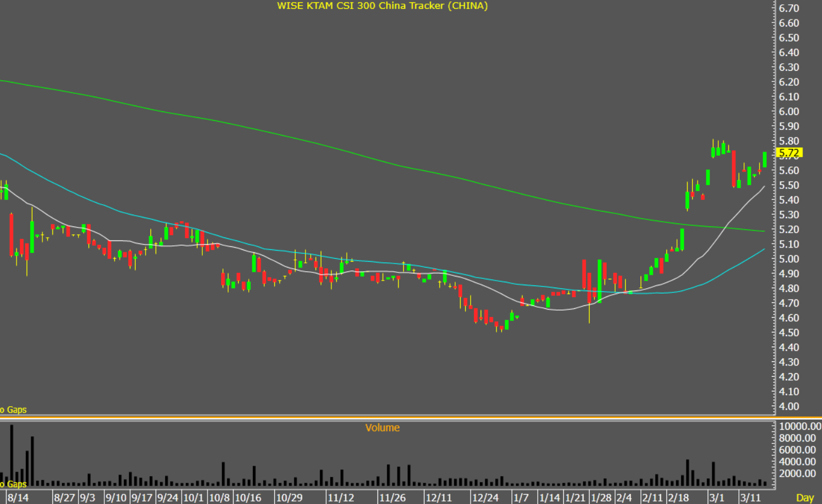The height and width of the screenshot is (504, 822).
Task: Click the 10/1 date label
Action: [x=193, y=498]
